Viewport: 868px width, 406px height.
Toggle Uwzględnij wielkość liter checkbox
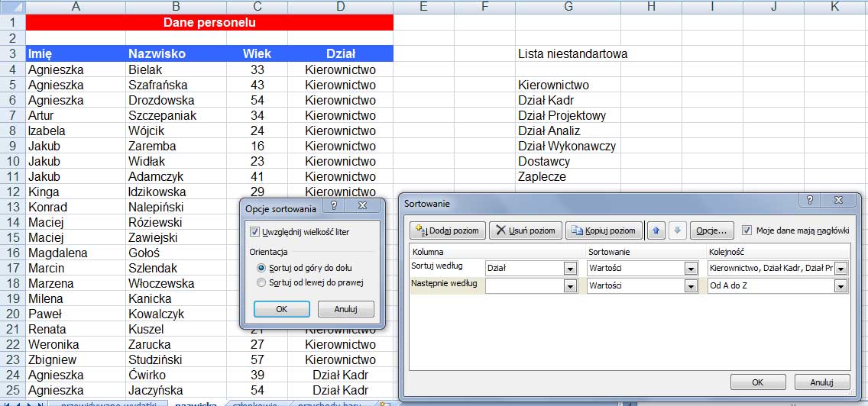click(x=255, y=230)
